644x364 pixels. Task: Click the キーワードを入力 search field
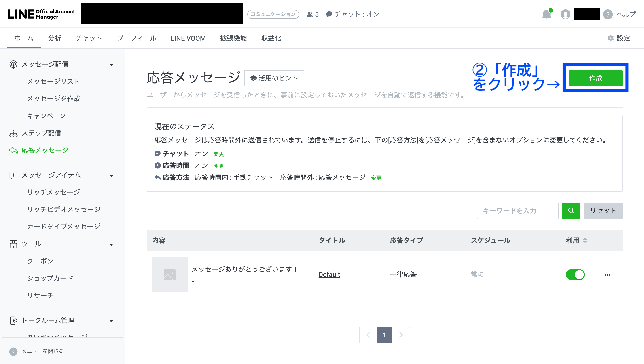(517, 211)
